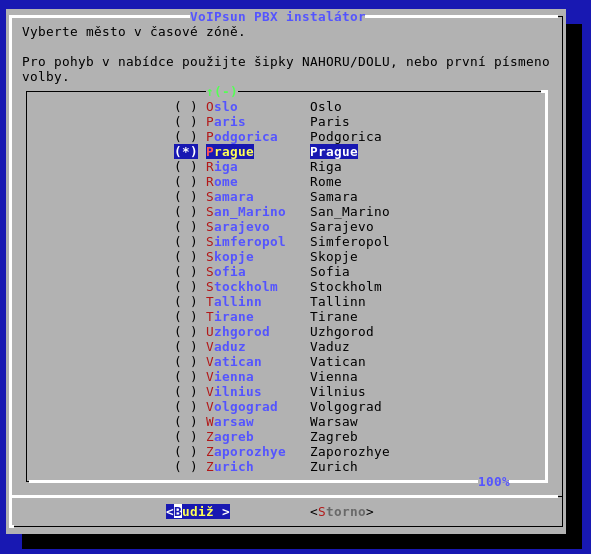Select the Tallinn radio button
This screenshot has width=591, height=554.
tap(186, 301)
